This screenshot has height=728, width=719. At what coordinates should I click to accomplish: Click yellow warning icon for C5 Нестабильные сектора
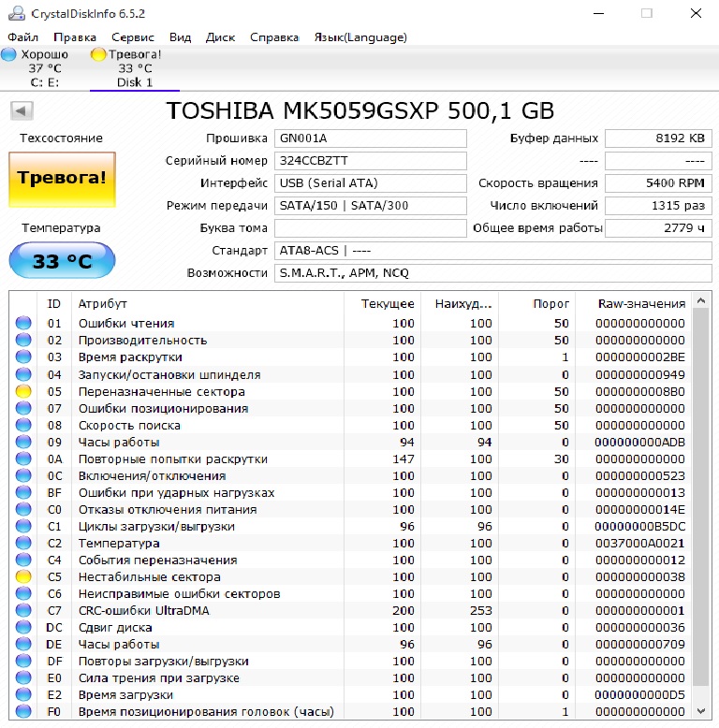(x=23, y=576)
